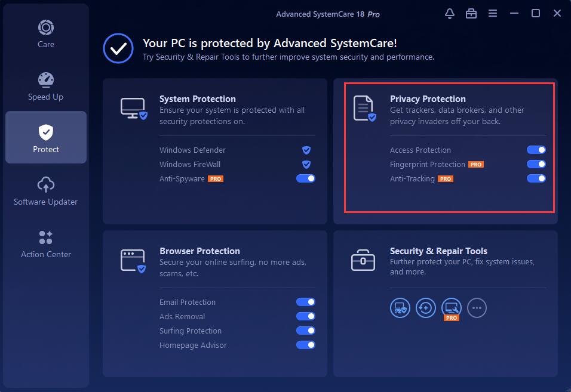Screen dimensions: 571x392
Task: Toggle Access Protection switch
Action: point(536,150)
